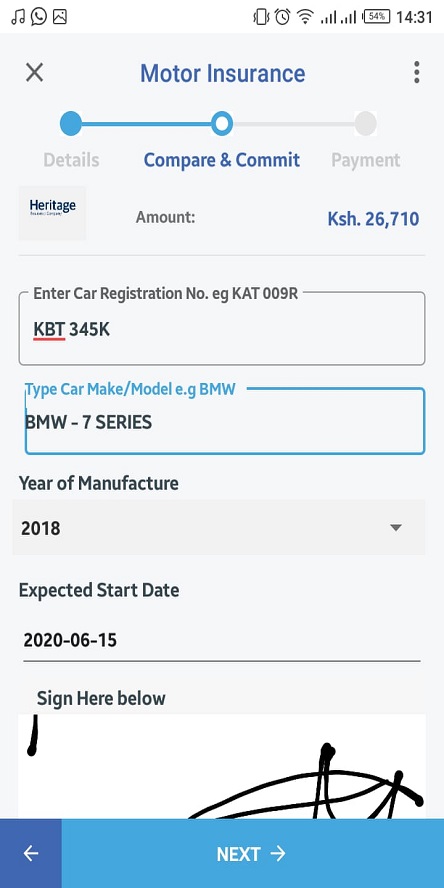This screenshot has height=888, width=444.
Task: Tap the Wi-Fi status icon
Action: point(306,18)
